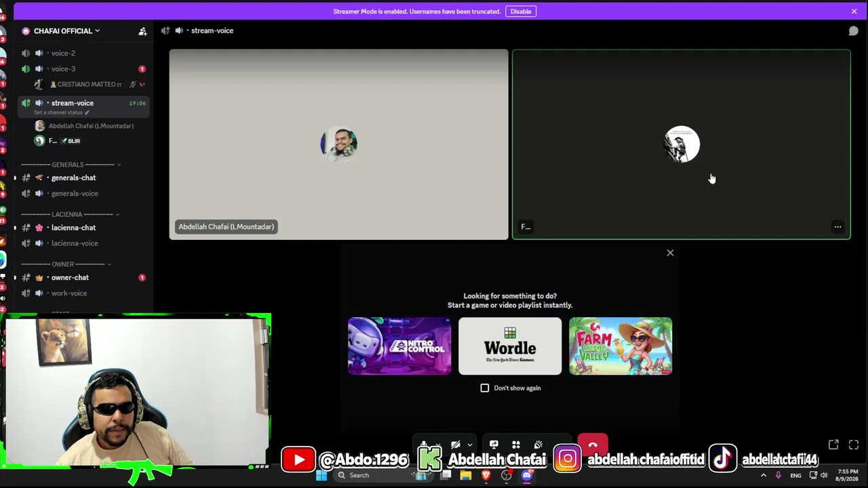Launch the Nitro Control activity
This screenshot has width=868, height=488.
[399, 346]
